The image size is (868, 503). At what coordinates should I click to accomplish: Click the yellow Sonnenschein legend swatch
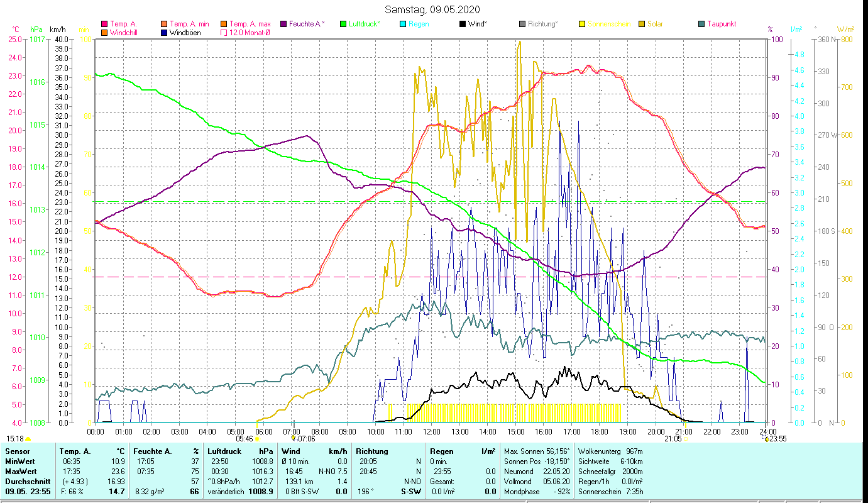click(x=582, y=24)
